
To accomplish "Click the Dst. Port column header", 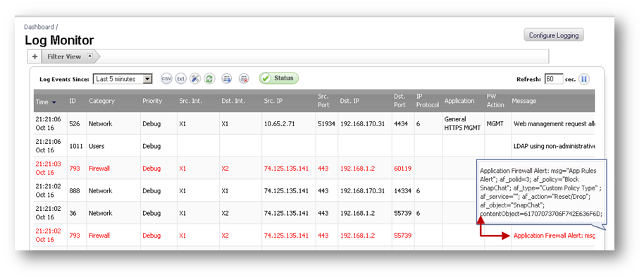I will coord(400,101).
